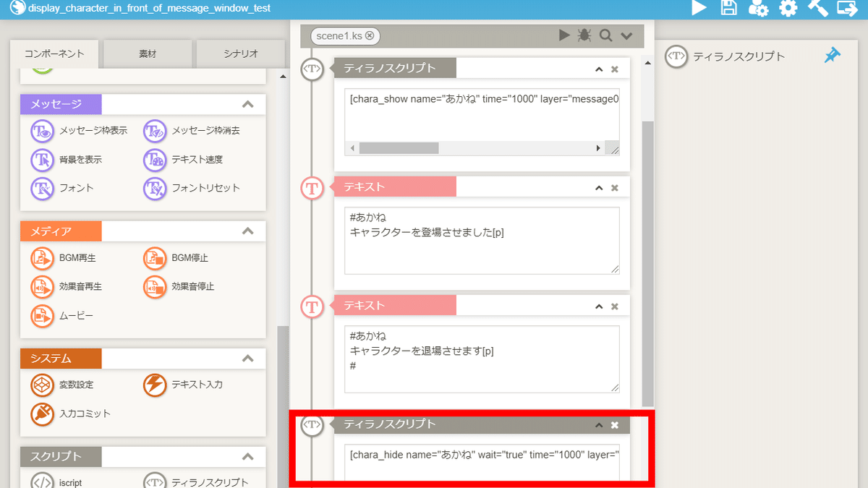Collapse the スクリプト section
This screenshot has height=488, width=868.
coord(248,457)
